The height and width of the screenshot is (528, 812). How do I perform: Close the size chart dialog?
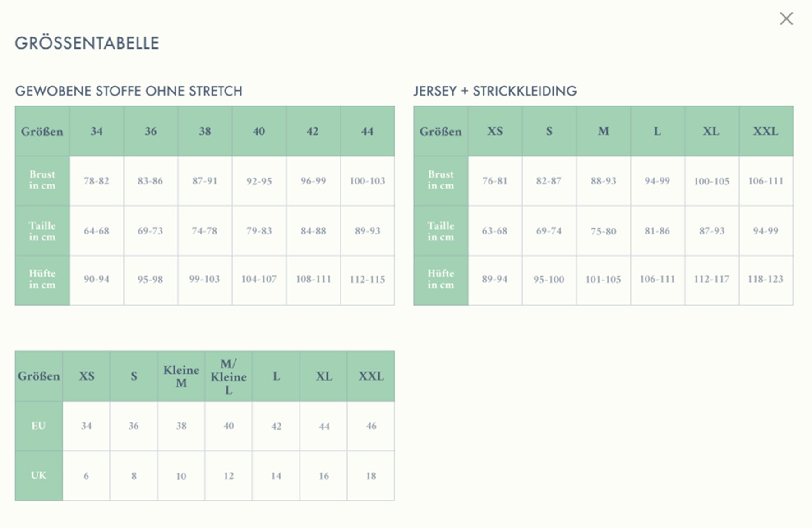coord(786,18)
